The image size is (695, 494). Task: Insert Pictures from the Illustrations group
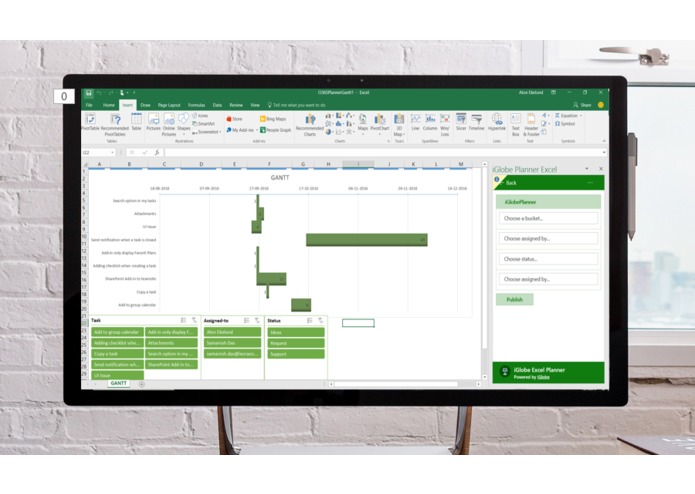153,122
